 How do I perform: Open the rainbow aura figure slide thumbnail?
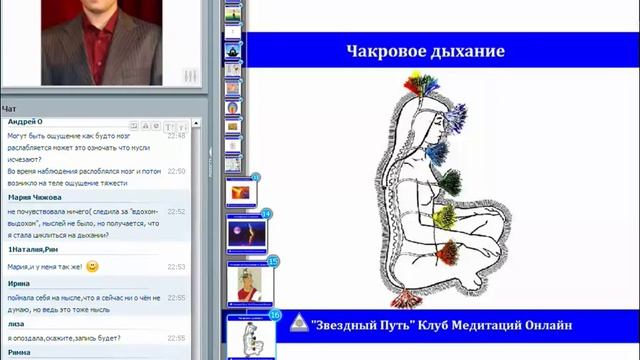[x=233, y=108]
